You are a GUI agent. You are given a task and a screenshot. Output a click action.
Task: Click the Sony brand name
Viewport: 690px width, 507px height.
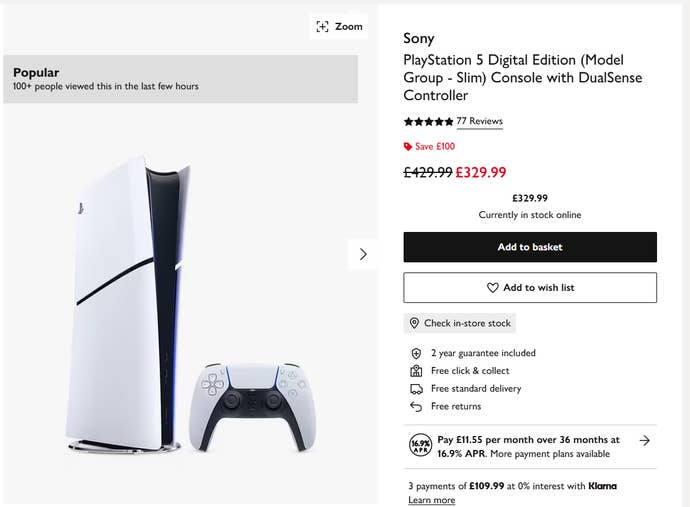pos(419,39)
